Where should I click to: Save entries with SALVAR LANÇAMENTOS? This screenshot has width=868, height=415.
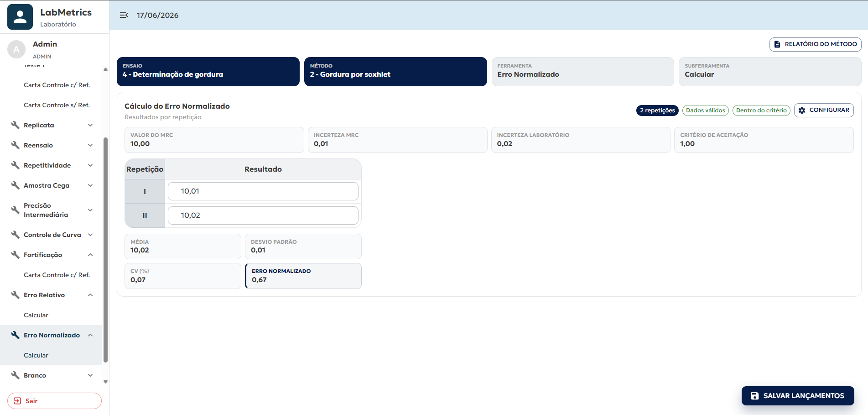pyautogui.click(x=798, y=396)
